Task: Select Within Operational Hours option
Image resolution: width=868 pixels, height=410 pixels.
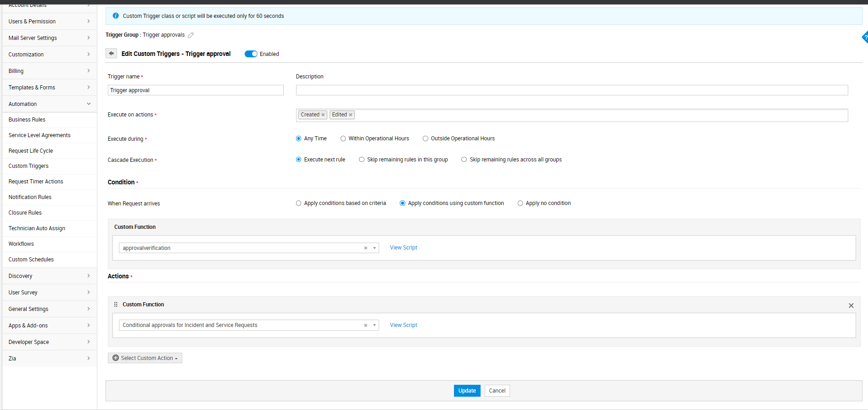Action: [x=343, y=139]
